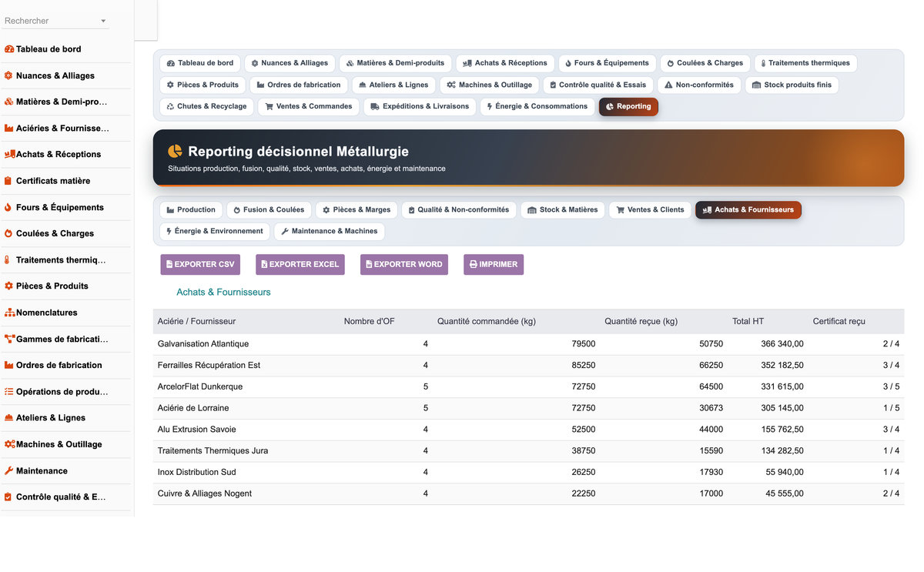Viewport: 924px width, 572px height.
Task: Open the top Matières & Demi-produits tab
Action: (x=395, y=63)
